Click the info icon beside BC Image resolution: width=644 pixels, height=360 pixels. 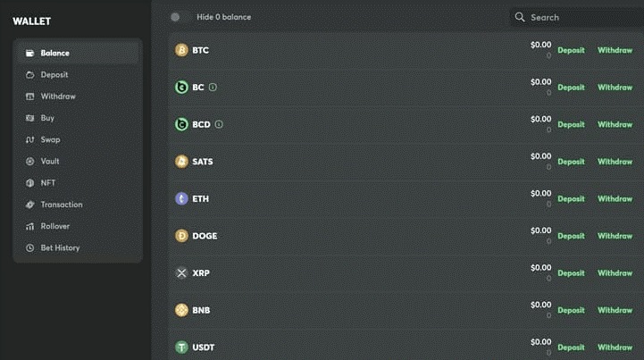[213, 88]
